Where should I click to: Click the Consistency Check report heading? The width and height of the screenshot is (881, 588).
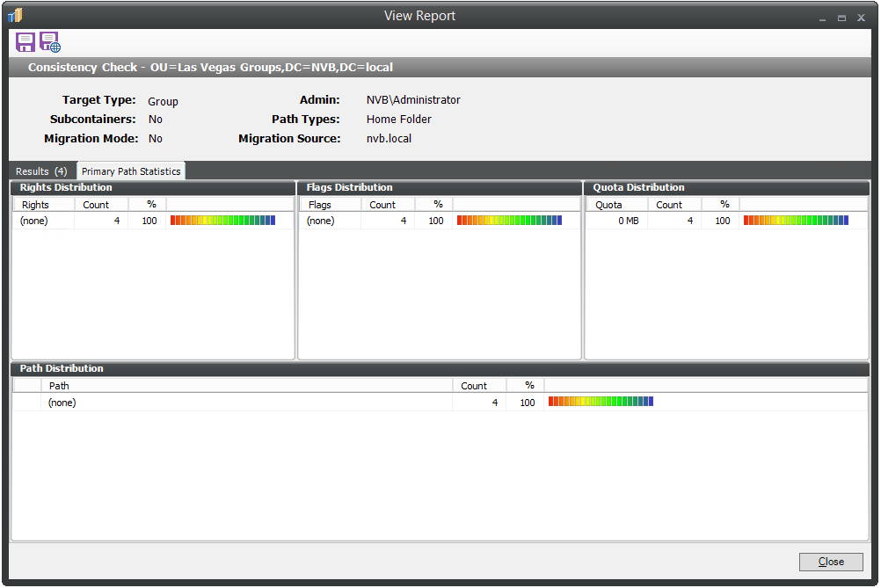point(211,68)
